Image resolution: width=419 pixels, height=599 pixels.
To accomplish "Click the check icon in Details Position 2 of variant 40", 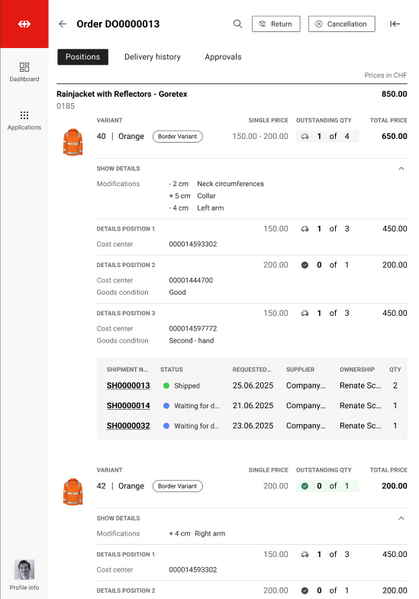I will coord(304,265).
